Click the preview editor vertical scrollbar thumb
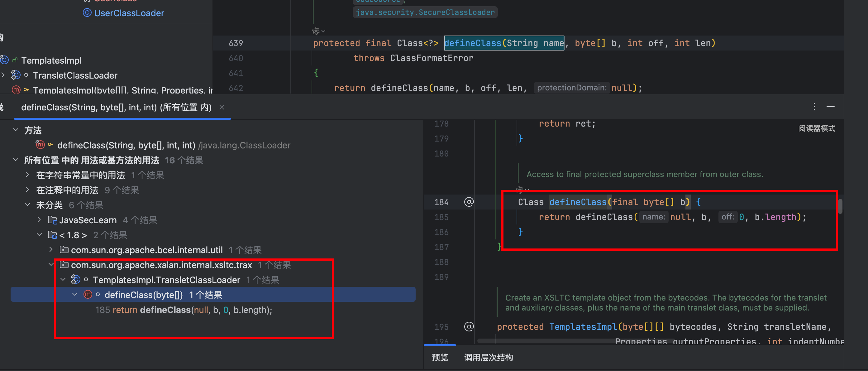The height and width of the screenshot is (371, 868). [840, 206]
